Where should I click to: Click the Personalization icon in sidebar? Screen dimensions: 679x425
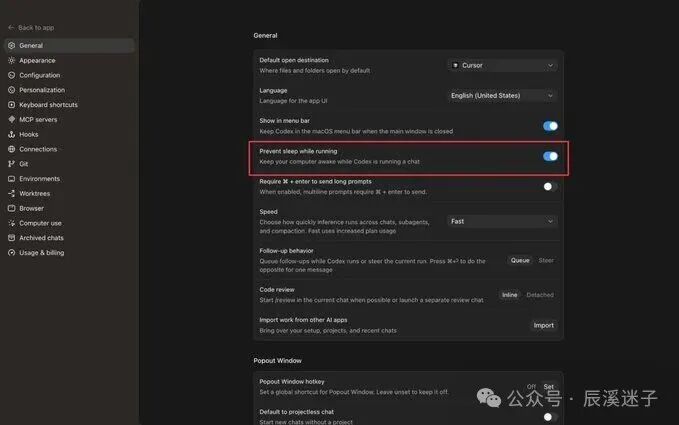12,90
